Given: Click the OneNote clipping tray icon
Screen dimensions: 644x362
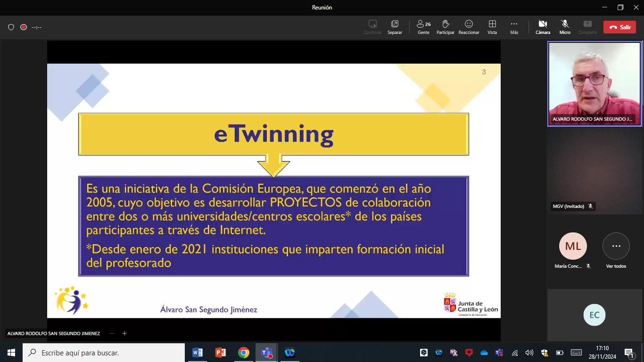Looking at the screenshot, I should [454, 352].
